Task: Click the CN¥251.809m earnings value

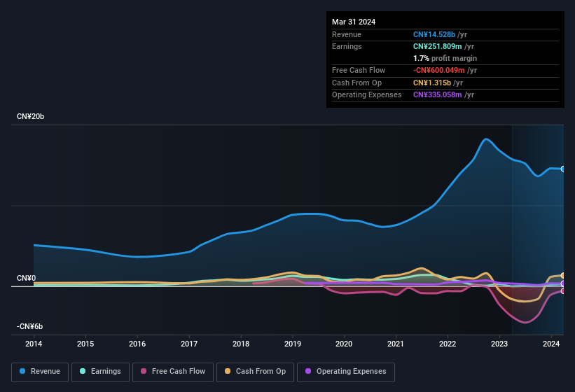Action: (x=438, y=46)
